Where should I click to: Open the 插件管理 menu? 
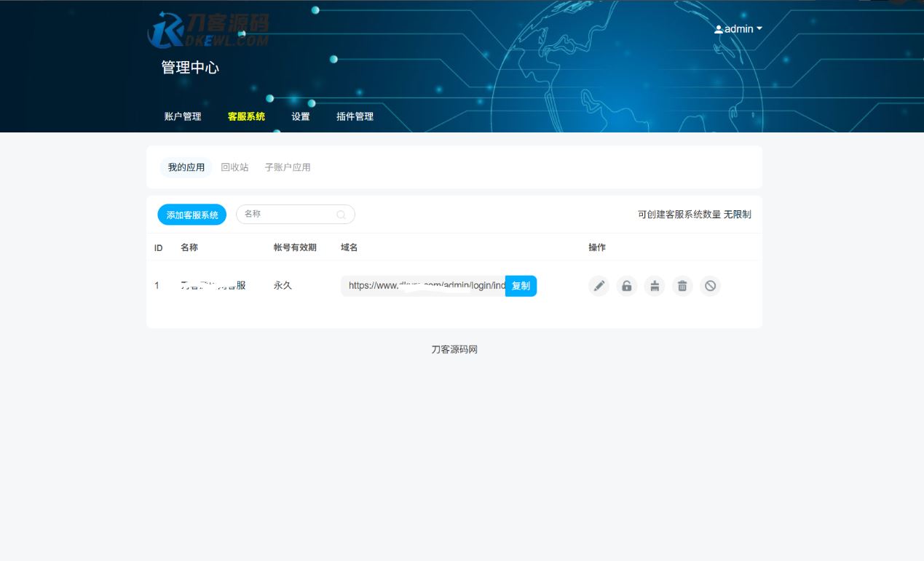pos(355,116)
